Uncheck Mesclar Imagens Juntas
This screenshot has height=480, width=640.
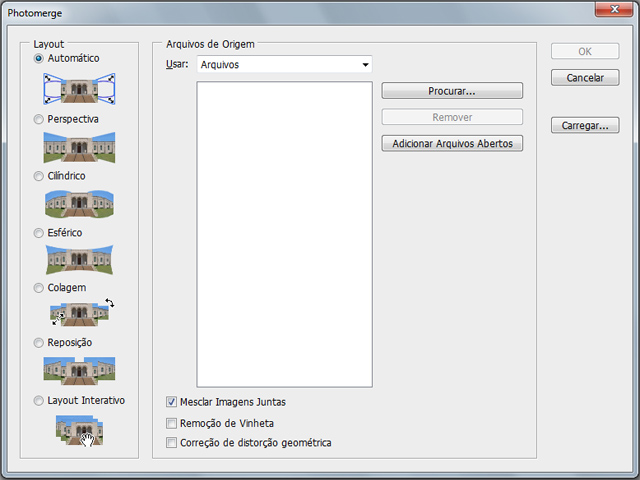171,402
